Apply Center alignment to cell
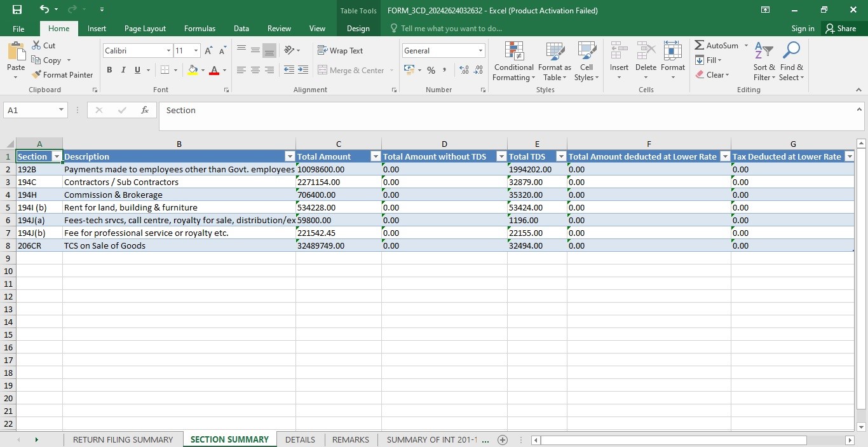 click(255, 70)
